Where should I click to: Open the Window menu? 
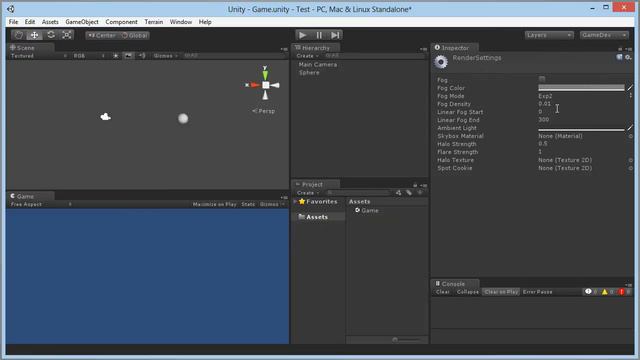[181, 22]
